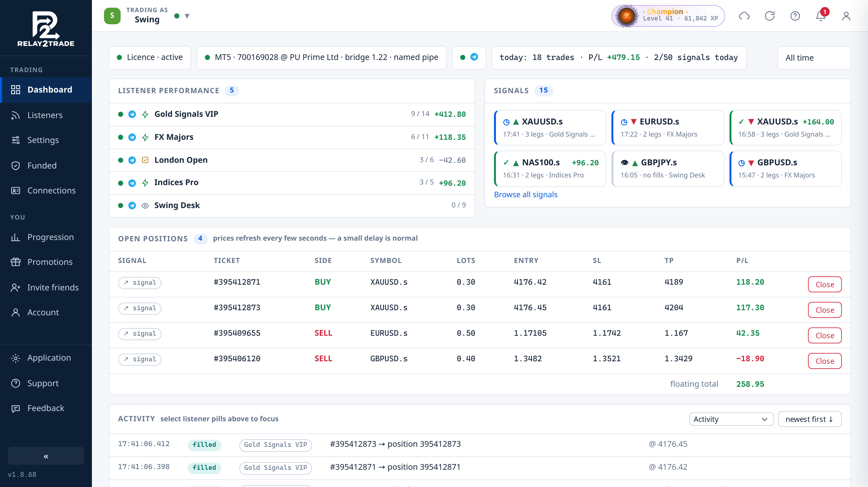
Task: Click the lightning icon beside Indices Pro
Action: [145, 183]
